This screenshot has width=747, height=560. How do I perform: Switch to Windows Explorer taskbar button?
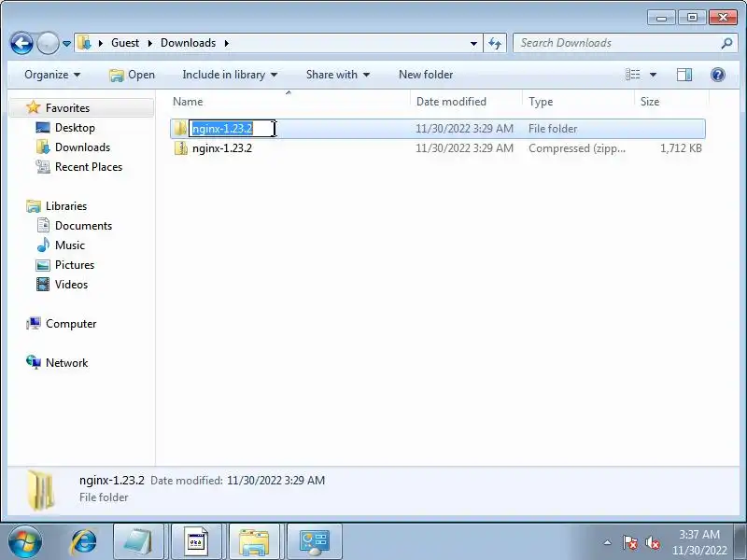coord(254,542)
